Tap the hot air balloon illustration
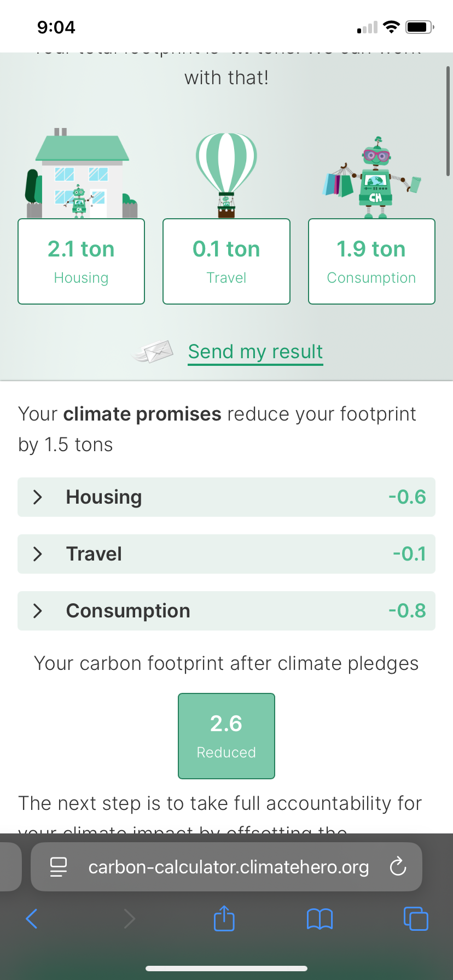This screenshot has height=980, width=453. [x=226, y=174]
